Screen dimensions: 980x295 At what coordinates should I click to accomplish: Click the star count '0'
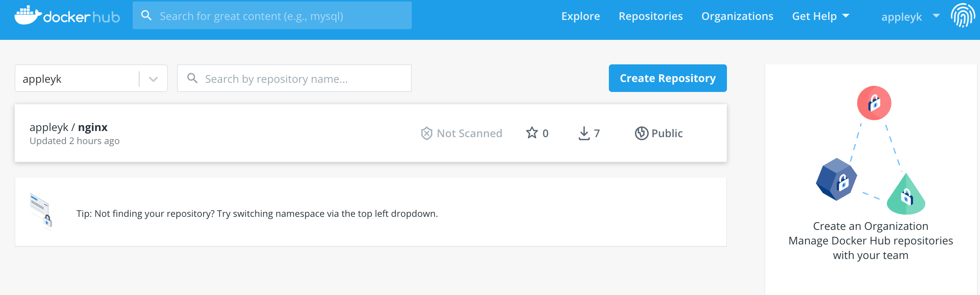tap(545, 133)
